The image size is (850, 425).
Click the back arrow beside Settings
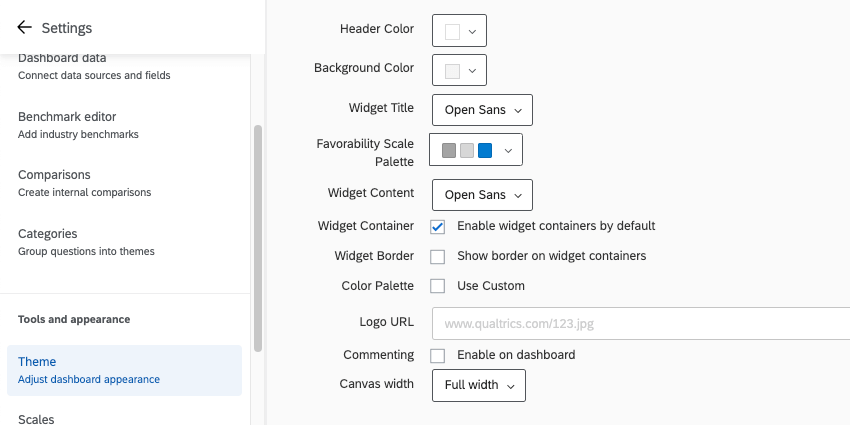[x=24, y=27]
